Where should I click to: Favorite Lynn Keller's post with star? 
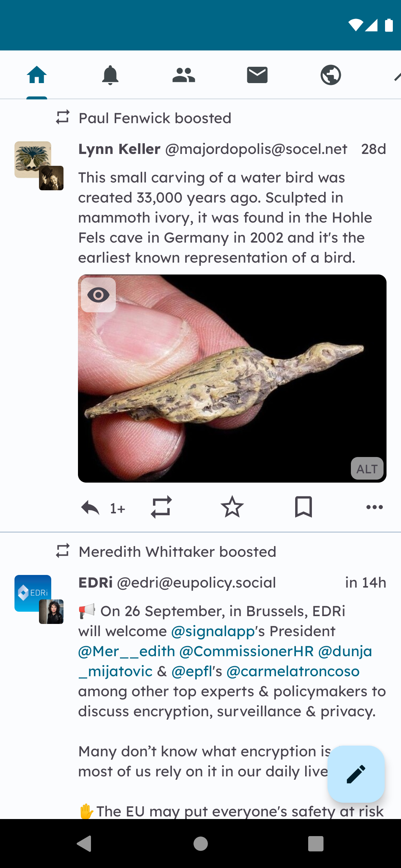tap(232, 507)
